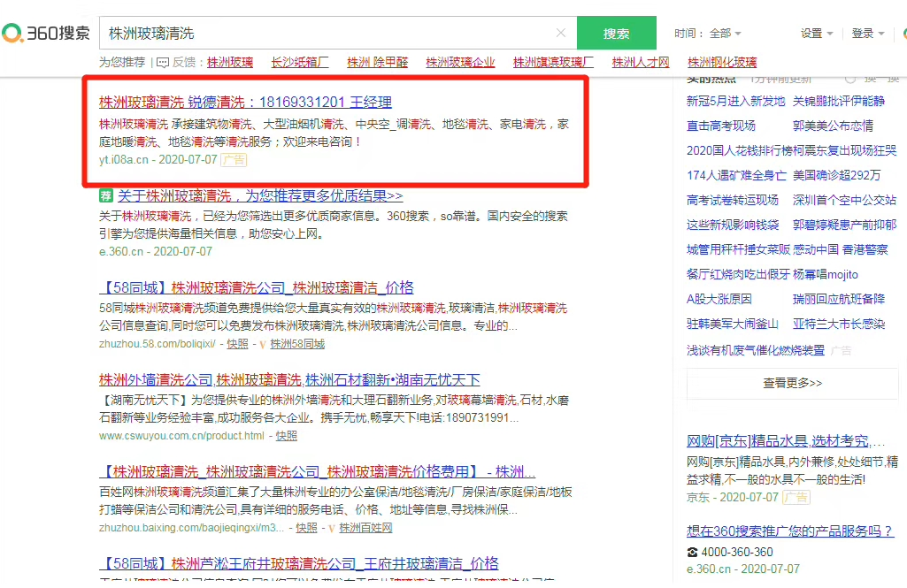This screenshot has height=588, width=907.
Task: Click the 广告 tag on yt.i08a.cn result
Action: click(x=234, y=159)
